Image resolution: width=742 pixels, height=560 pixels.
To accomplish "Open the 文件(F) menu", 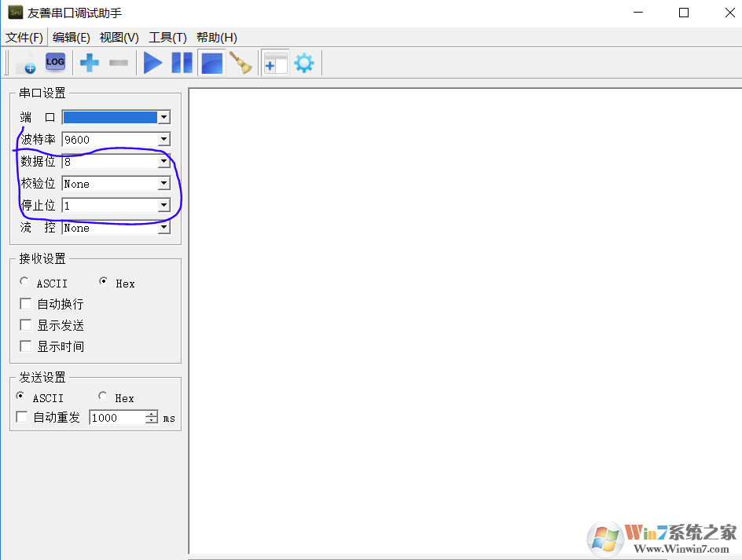I will tap(24, 37).
